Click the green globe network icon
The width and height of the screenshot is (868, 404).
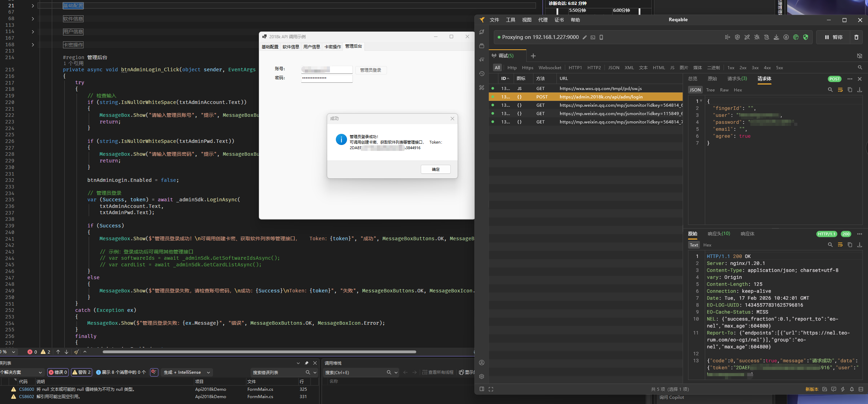(x=796, y=37)
